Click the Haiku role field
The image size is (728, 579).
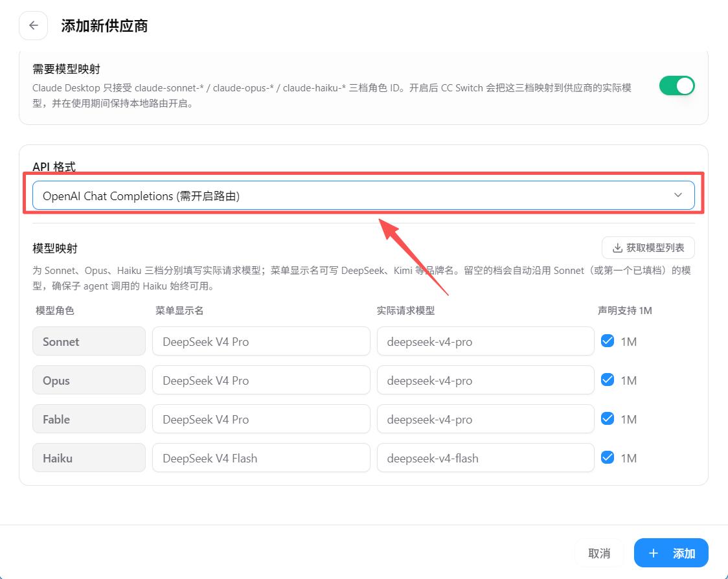point(89,458)
